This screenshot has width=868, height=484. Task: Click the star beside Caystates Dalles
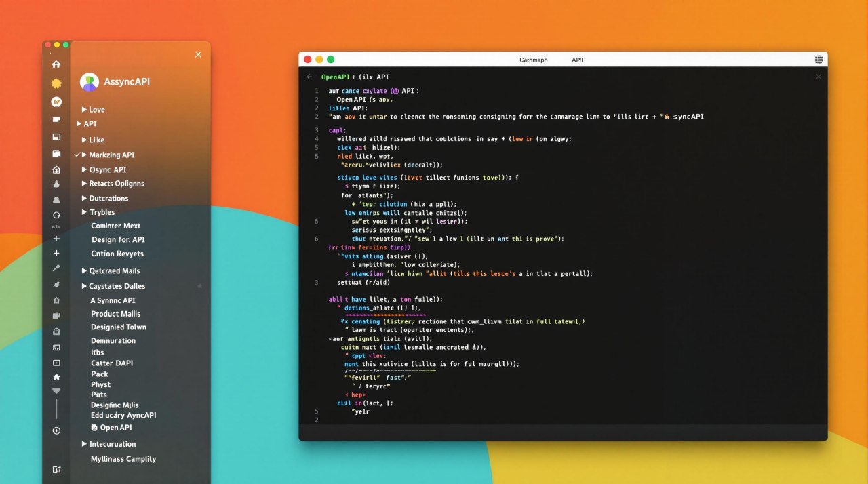[199, 286]
